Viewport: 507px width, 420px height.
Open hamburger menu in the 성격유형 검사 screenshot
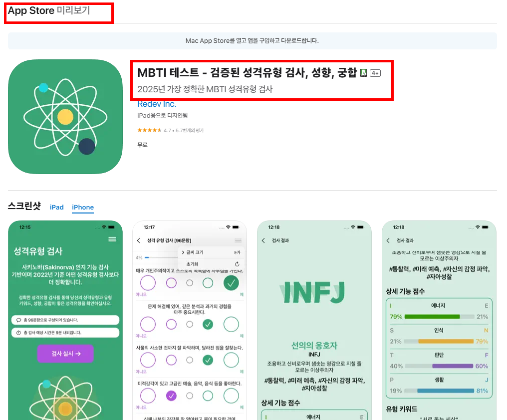(112, 239)
